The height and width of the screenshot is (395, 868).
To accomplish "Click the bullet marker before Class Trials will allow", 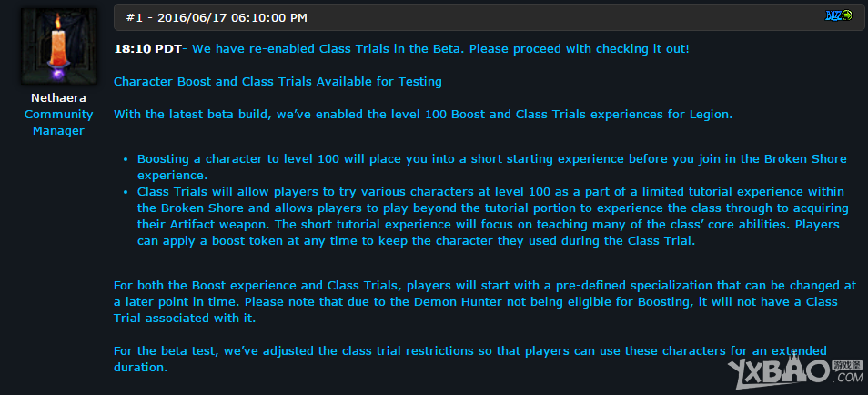I will [x=127, y=191].
